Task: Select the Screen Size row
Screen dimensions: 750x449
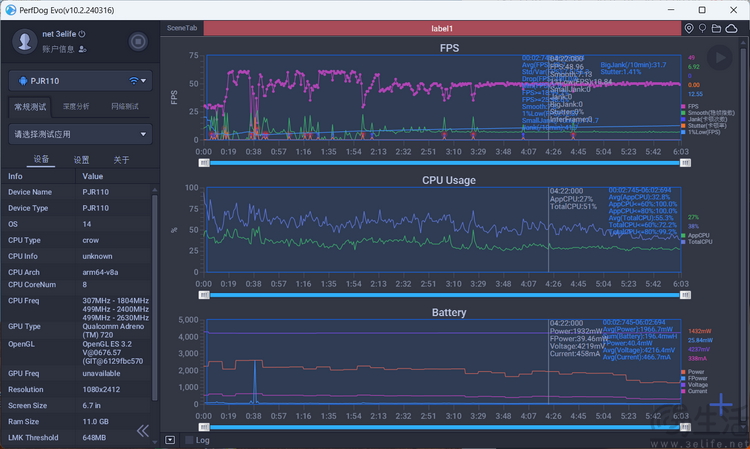Action: (x=77, y=405)
